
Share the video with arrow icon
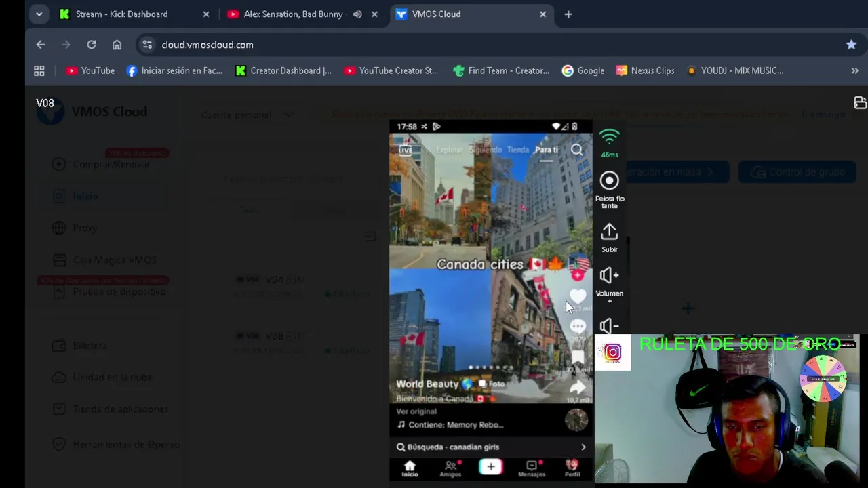tap(578, 388)
